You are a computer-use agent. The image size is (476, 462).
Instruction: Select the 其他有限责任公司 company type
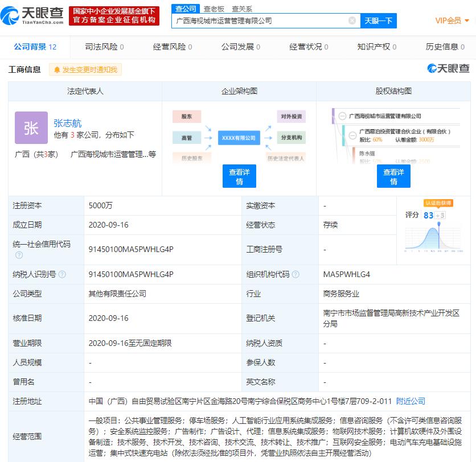pos(117,294)
